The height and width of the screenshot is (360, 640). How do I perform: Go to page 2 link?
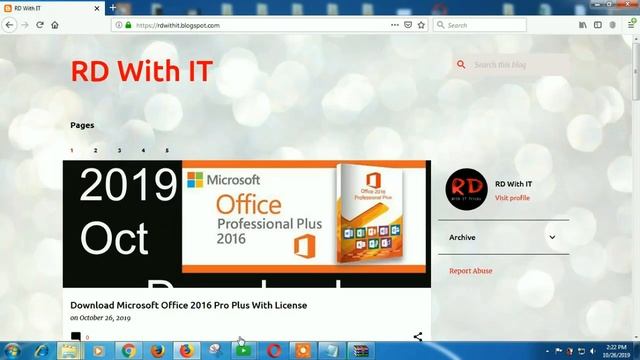[x=96, y=150]
